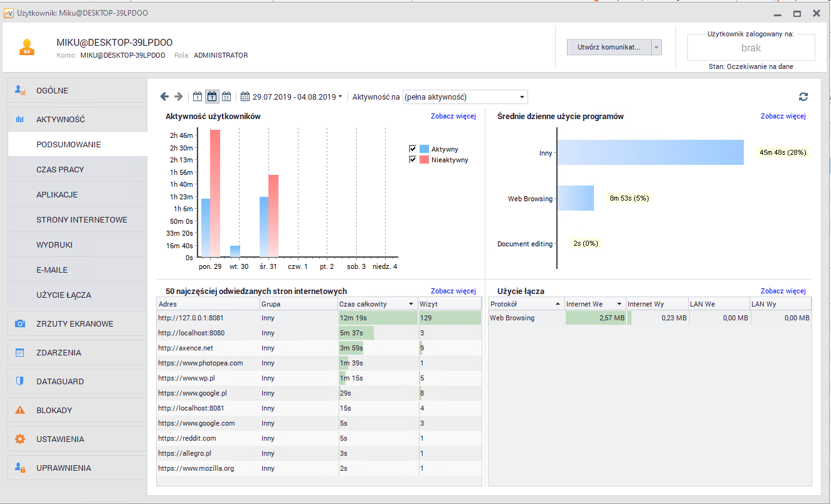
Task: Click the back arrow to previous period
Action: point(164,96)
